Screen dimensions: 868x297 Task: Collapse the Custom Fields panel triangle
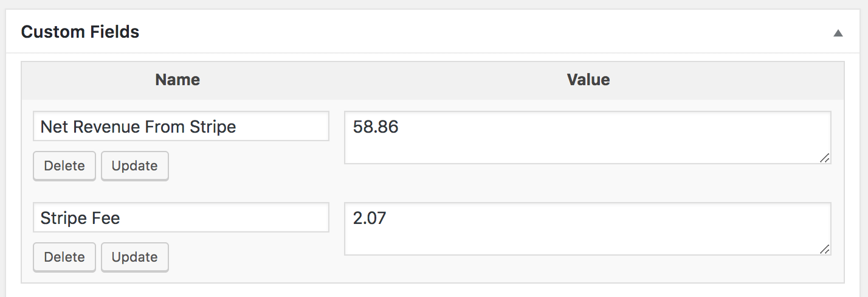point(838,33)
